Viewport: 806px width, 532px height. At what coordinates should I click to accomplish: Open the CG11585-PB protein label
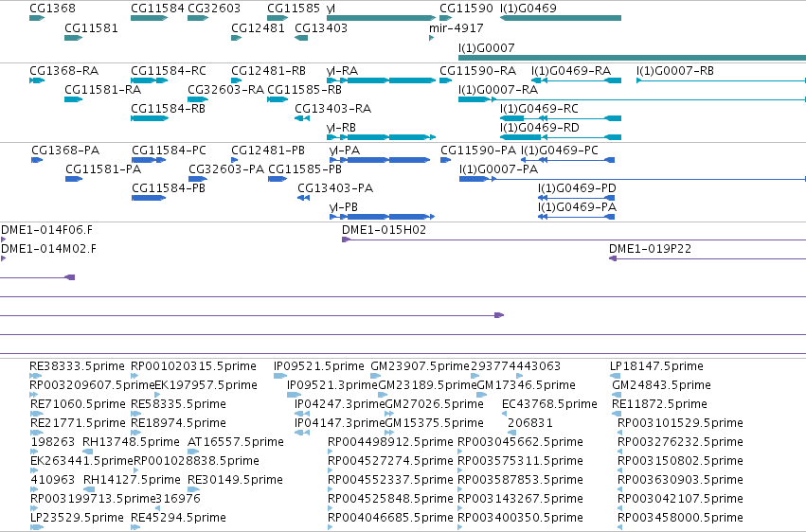pos(305,169)
